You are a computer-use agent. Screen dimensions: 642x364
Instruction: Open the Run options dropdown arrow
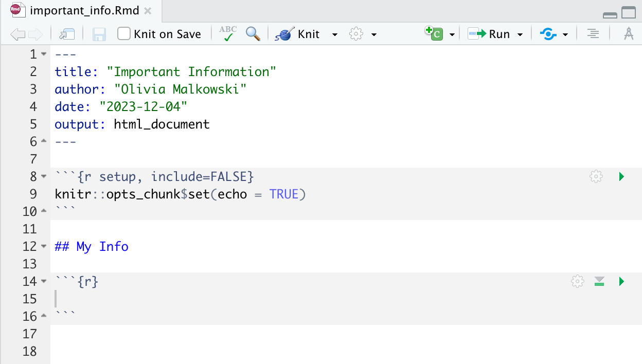520,34
